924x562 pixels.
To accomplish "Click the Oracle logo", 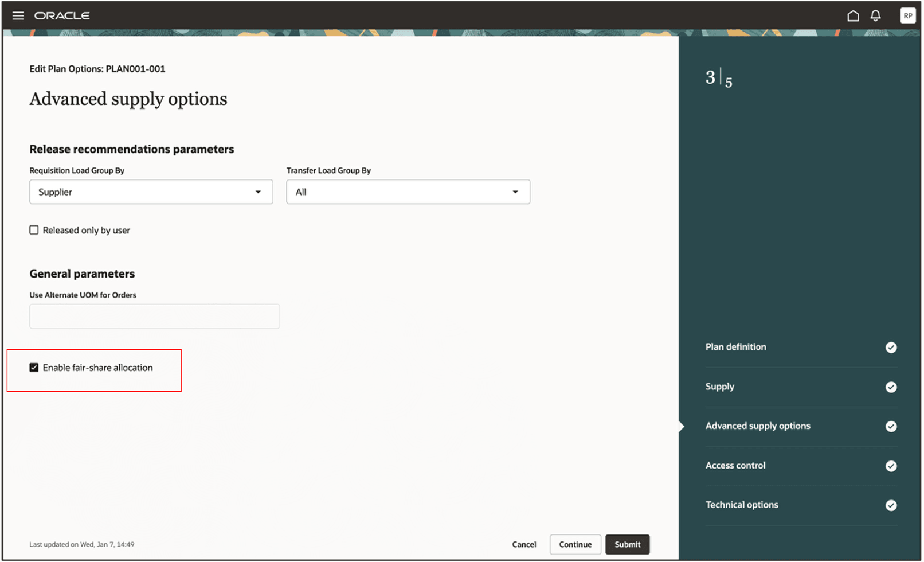I will (62, 15).
